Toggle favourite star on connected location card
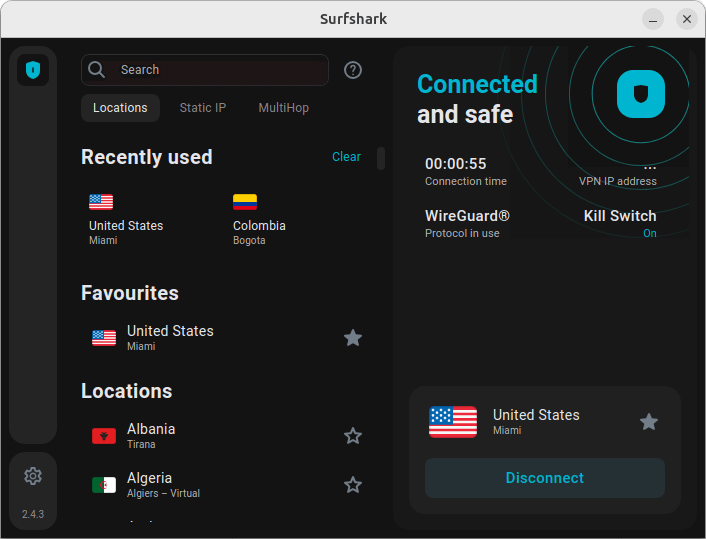The image size is (706, 539). click(649, 422)
